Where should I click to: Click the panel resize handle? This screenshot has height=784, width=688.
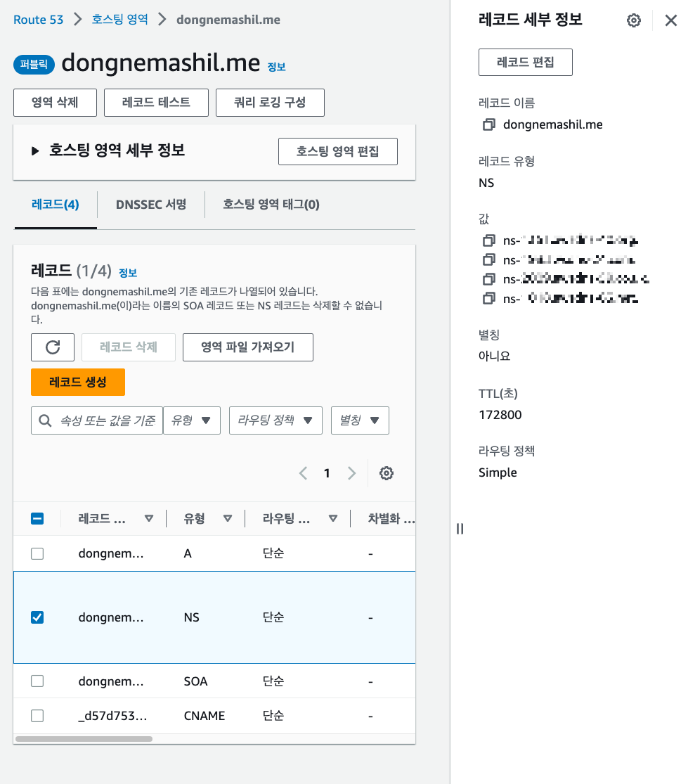coord(460,529)
